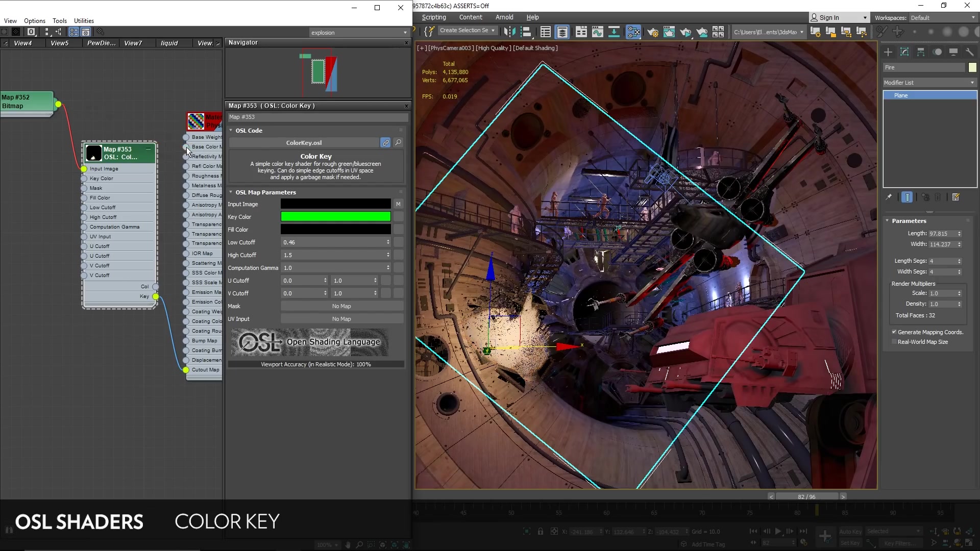Open the Curve Editor from toolbar
Screen dimensions: 980x551
(x=597, y=32)
